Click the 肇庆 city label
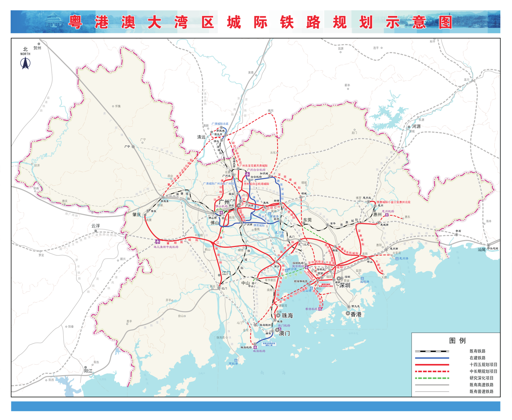The height and width of the screenshot is (420, 512). click(137, 215)
